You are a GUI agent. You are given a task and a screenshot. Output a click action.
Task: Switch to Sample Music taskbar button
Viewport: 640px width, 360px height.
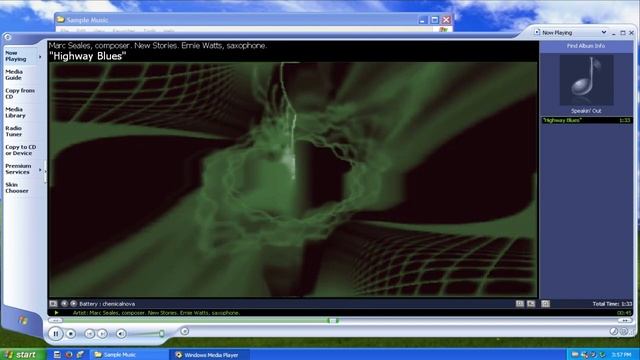point(129,355)
